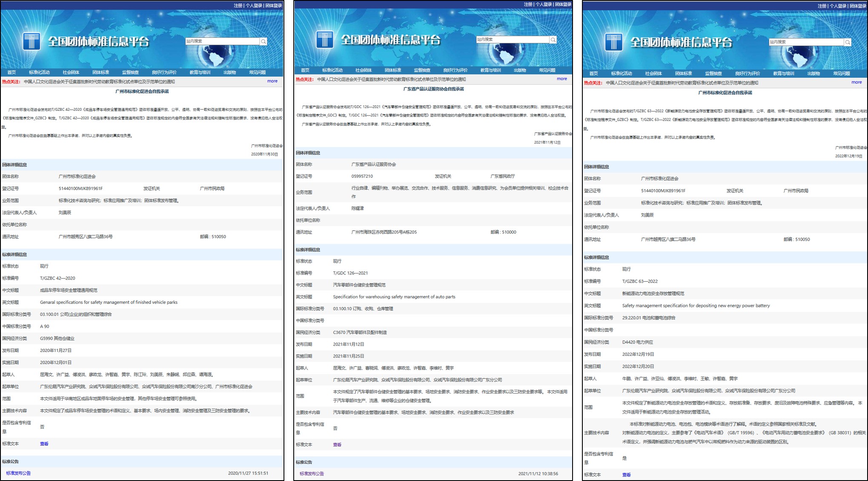Open 标准化活动 menu in the left page
868x481 pixels.
click(39, 72)
